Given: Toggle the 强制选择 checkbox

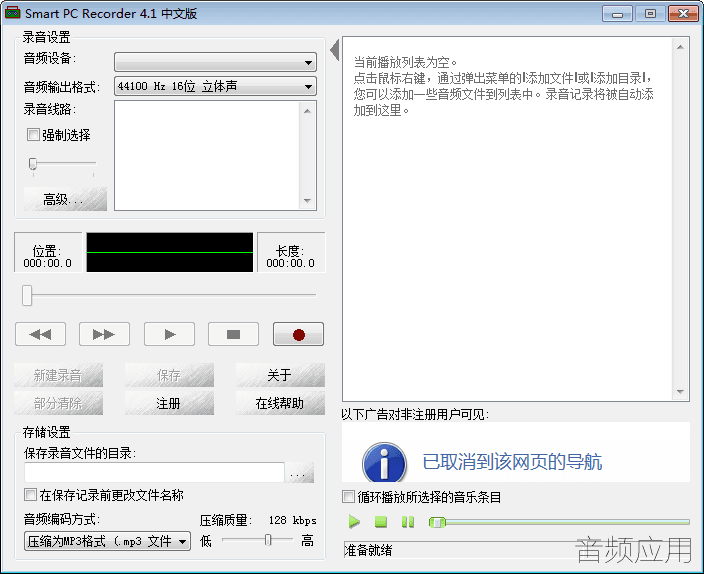Looking at the screenshot, I should click(33, 135).
